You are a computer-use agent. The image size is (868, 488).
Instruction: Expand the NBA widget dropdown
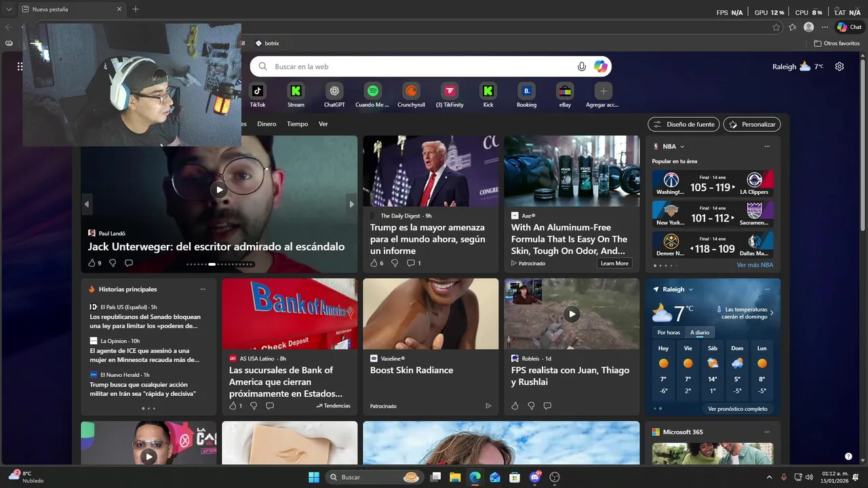682,146
